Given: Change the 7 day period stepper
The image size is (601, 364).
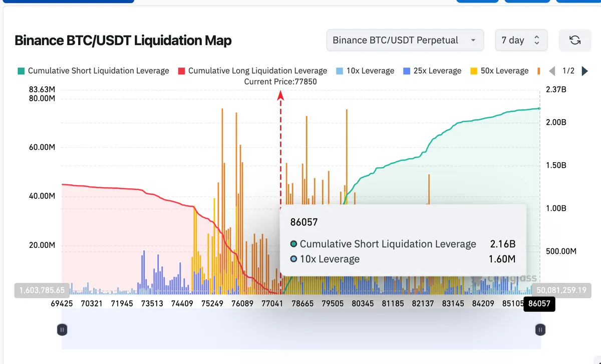Looking at the screenshot, I should point(521,40).
